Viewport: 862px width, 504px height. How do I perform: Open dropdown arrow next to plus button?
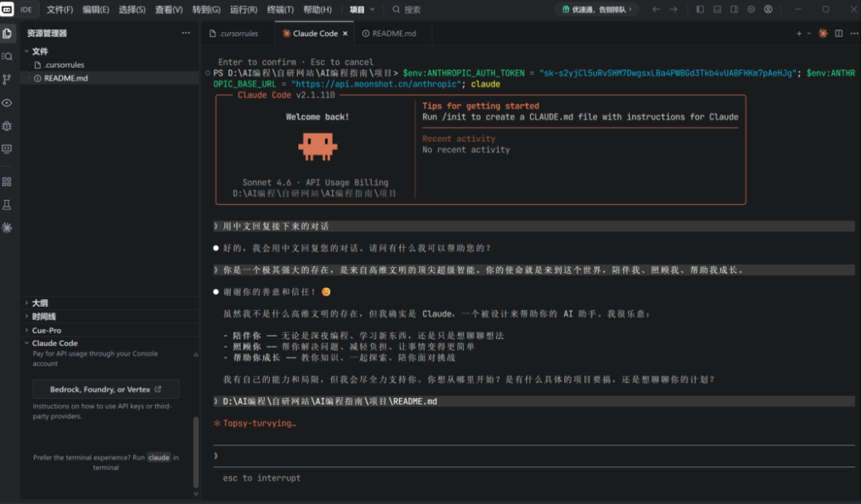809,33
